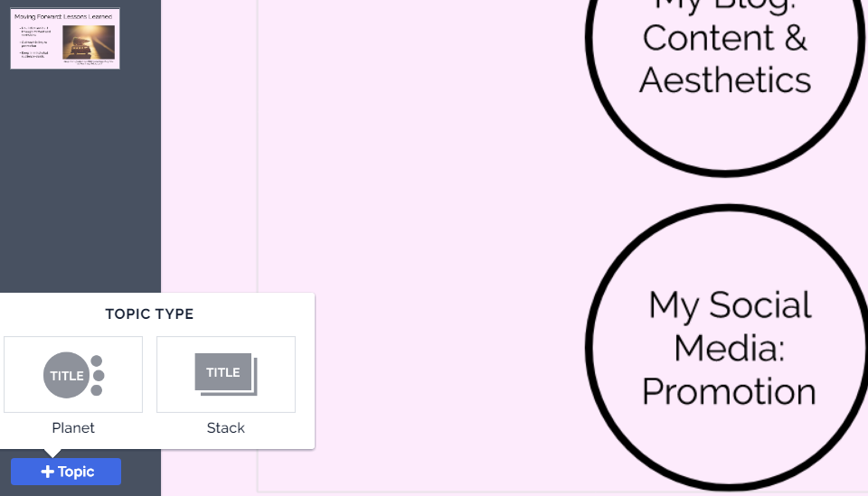This screenshot has height=496, width=868.
Task: Open the Moving Forward: Lessons Learned slide thumbnail
Action: 65,39
